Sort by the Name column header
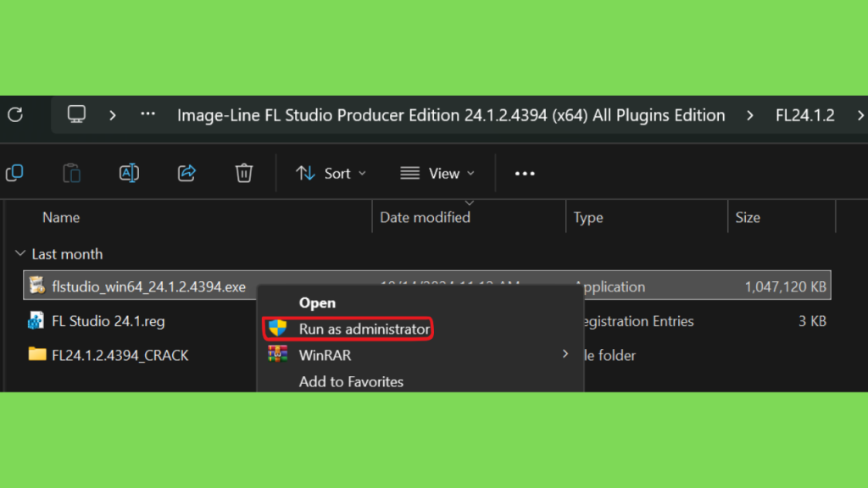 point(61,218)
